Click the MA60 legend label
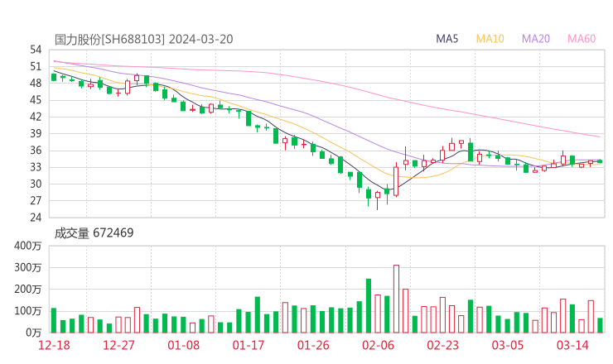Image resolution: width=613 pixels, height=364 pixels. [x=582, y=39]
